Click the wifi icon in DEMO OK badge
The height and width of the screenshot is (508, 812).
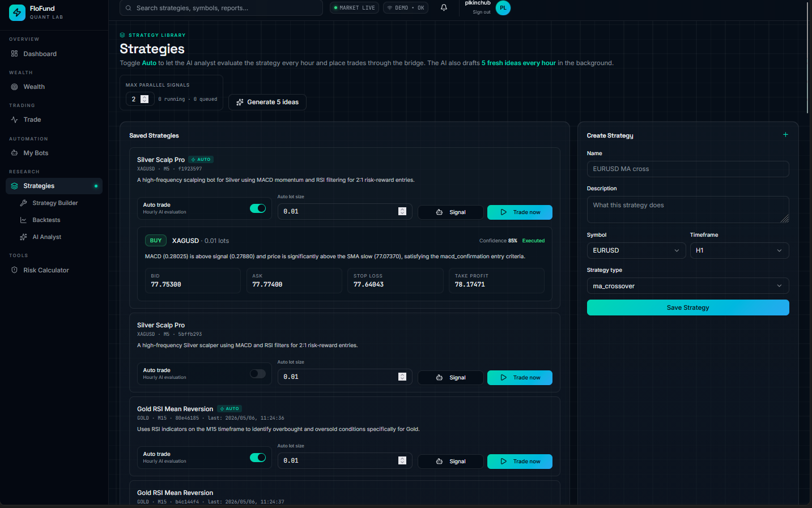coord(390,8)
